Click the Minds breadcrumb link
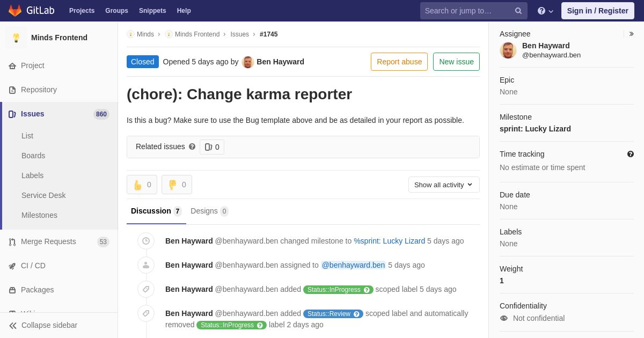The width and height of the screenshot is (644, 338). coord(145,34)
